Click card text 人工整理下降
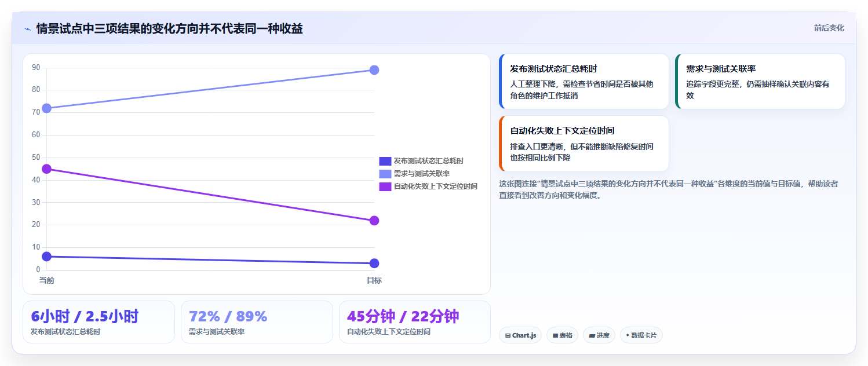868x366 pixels. tap(582, 90)
